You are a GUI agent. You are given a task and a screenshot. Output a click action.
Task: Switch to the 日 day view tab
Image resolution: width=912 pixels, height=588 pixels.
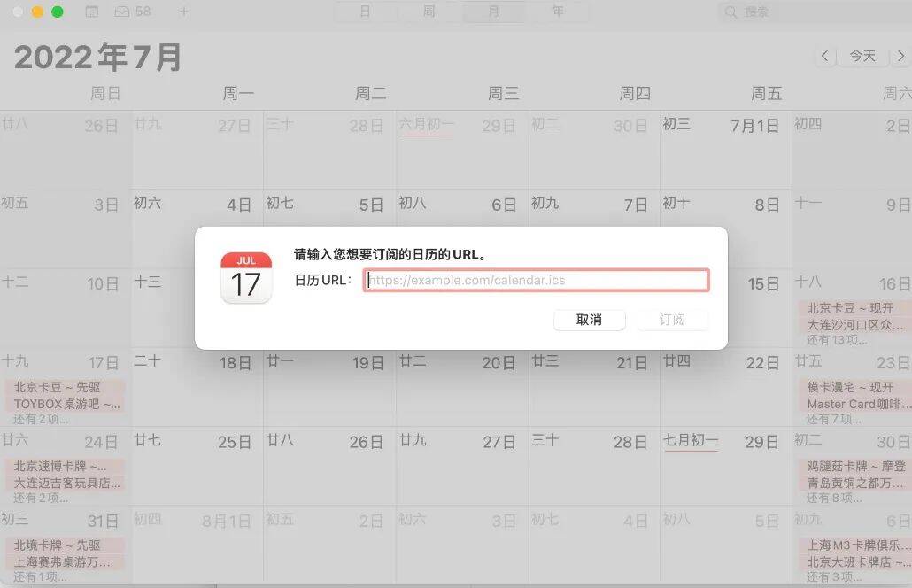366,12
